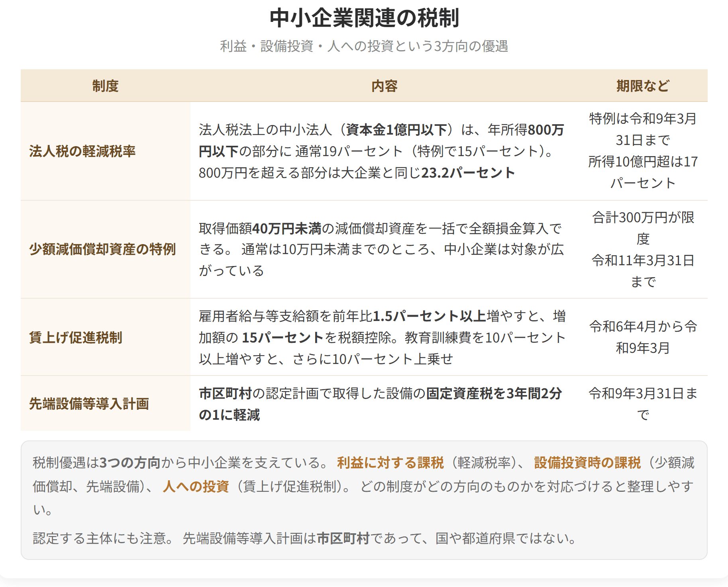The height and width of the screenshot is (587, 728).
Task: Click the 期限など column header
Action: [643, 86]
